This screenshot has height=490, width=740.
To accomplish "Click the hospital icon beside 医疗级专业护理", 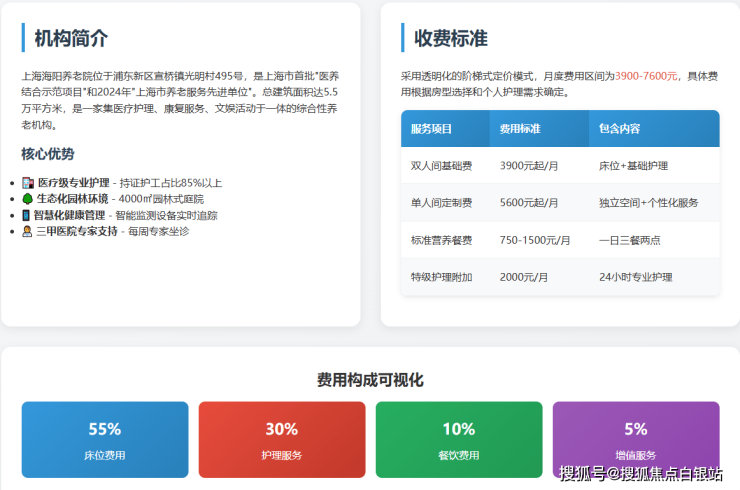I will 27,183.
